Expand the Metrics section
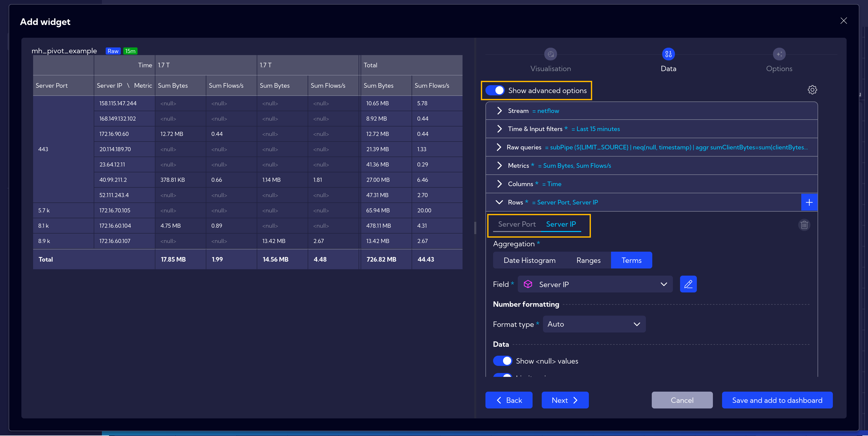The image size is (868, 436). [x=651, y=165]
